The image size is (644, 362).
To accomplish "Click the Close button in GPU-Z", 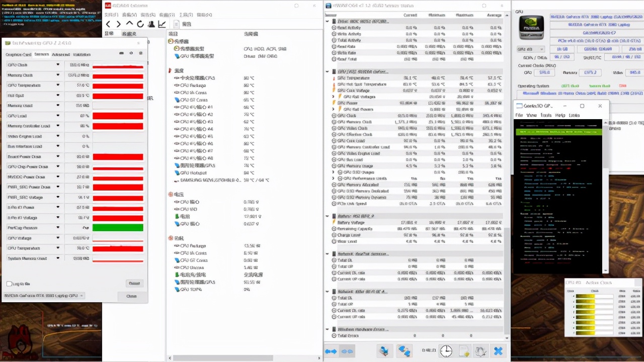I will [131, 296].
